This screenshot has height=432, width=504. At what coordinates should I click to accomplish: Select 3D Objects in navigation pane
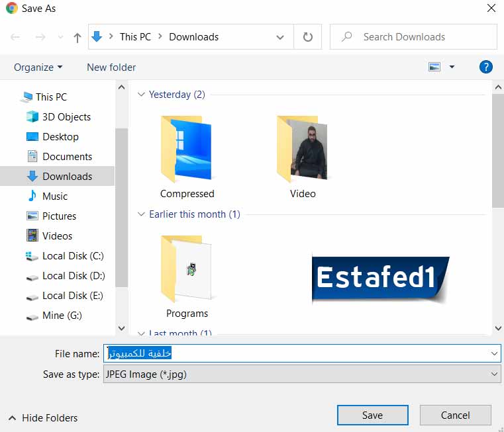click(66, 117)
